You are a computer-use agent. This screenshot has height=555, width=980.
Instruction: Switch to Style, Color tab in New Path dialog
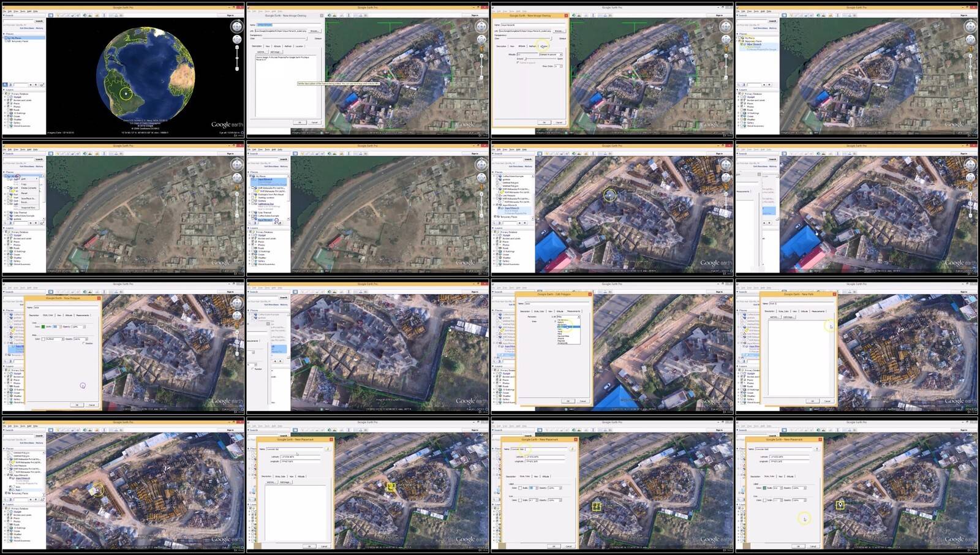click(783, 311)
